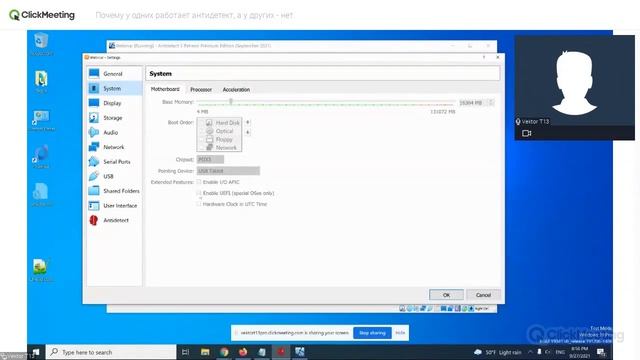Open the General settings category
The image size is (640, 360).
click(x=114, y=74)
